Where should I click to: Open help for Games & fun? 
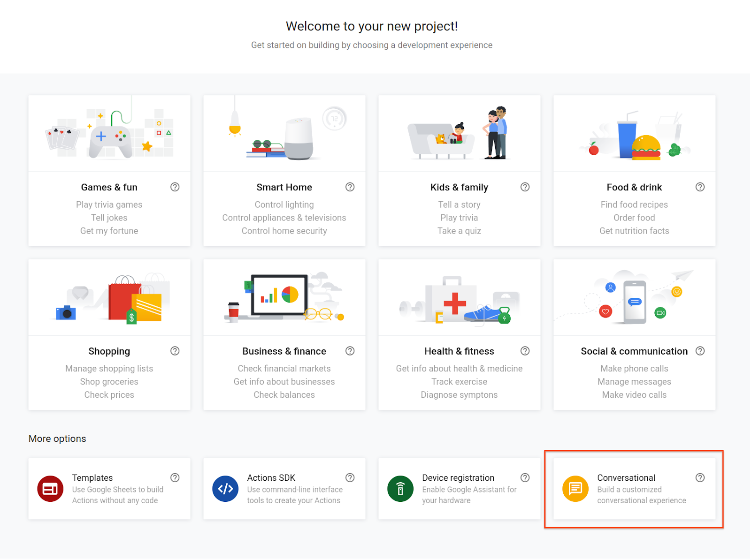175,187
